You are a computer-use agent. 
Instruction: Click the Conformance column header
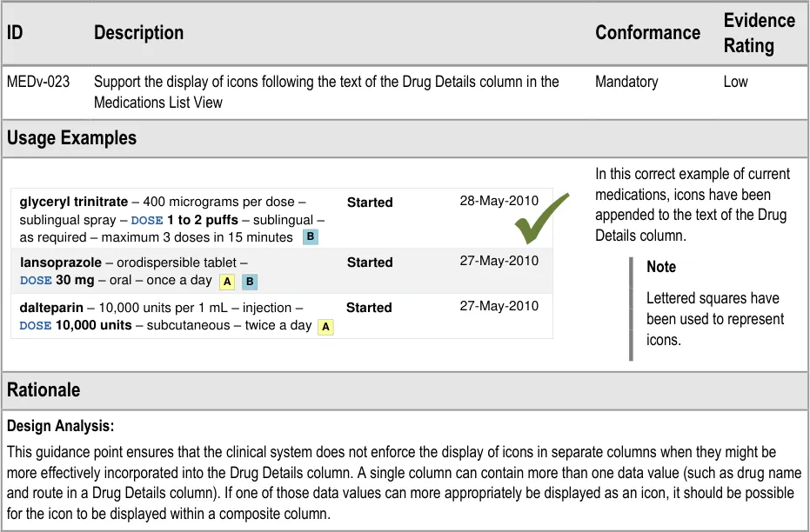[x=647, y=33]
